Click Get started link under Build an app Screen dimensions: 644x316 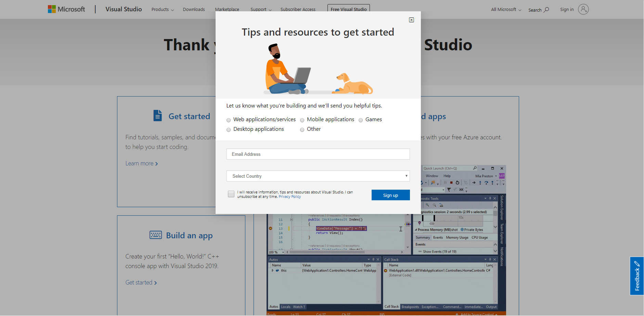pyautogui.click(x=141, y=283)
